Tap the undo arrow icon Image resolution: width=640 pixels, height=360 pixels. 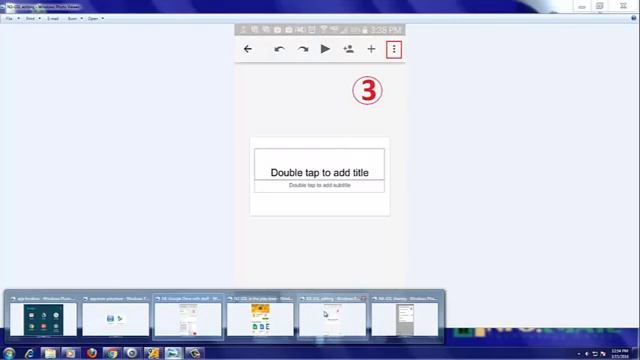[279, 49]
